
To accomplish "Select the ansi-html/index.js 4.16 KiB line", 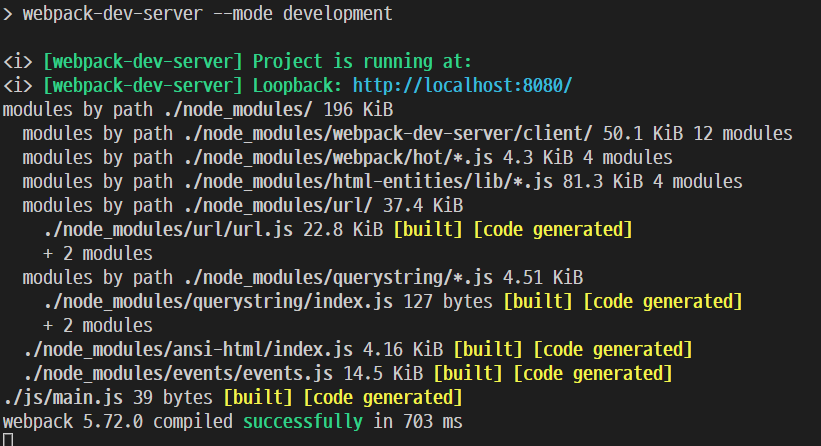I will [358, 350].
